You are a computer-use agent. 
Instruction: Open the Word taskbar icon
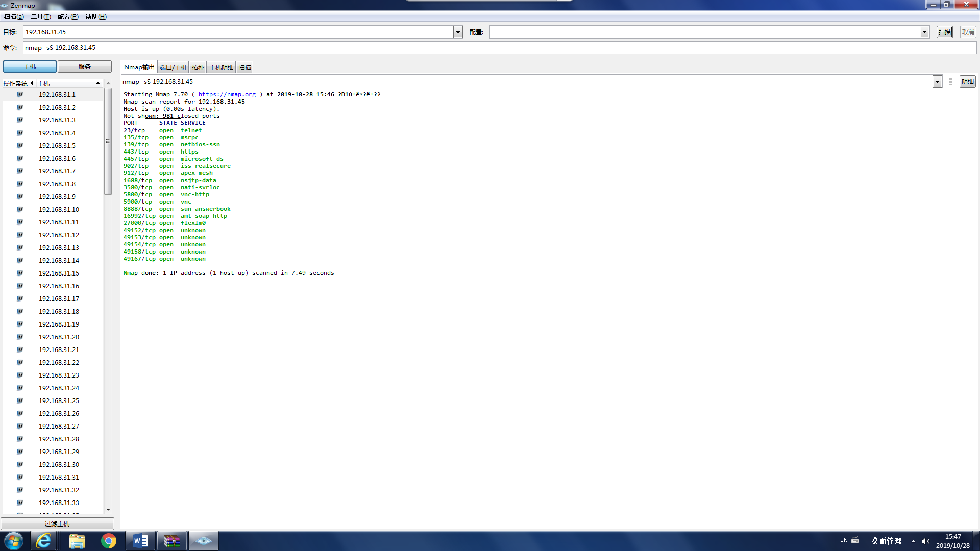[140, 541]
